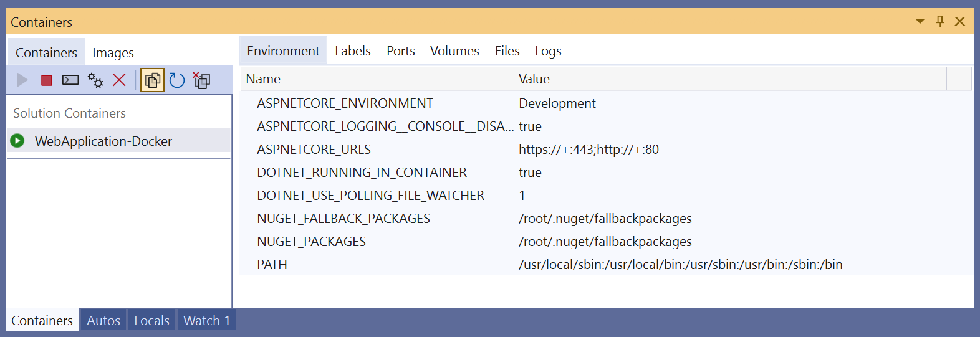Open terminal window icon in toolbar

coord(70,80)
